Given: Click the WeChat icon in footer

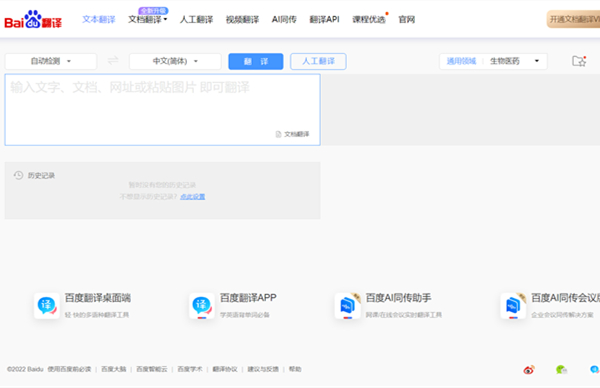Looking at the screenshot, I should click(x=561, y=370).
